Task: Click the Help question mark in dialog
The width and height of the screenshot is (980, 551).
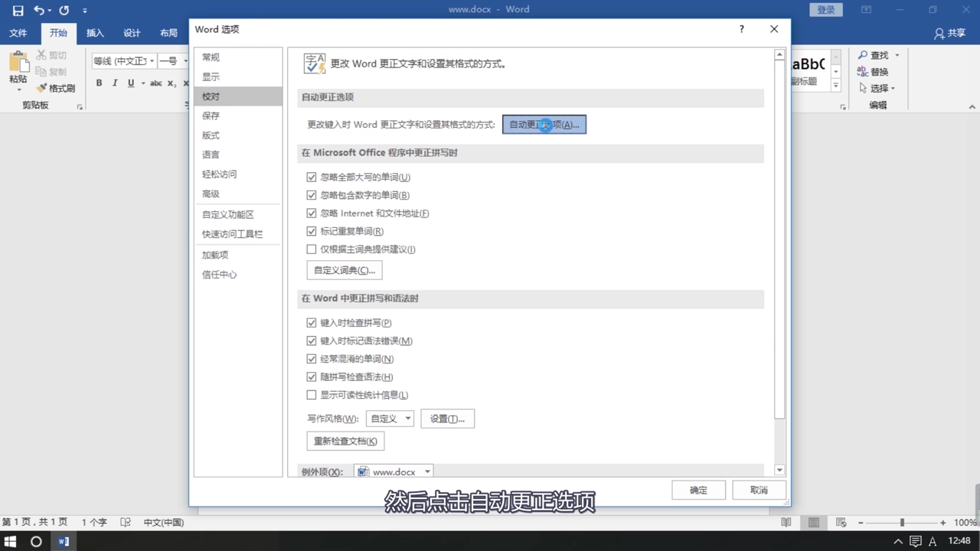Action: pyautogui.click(x=741, y=29)
